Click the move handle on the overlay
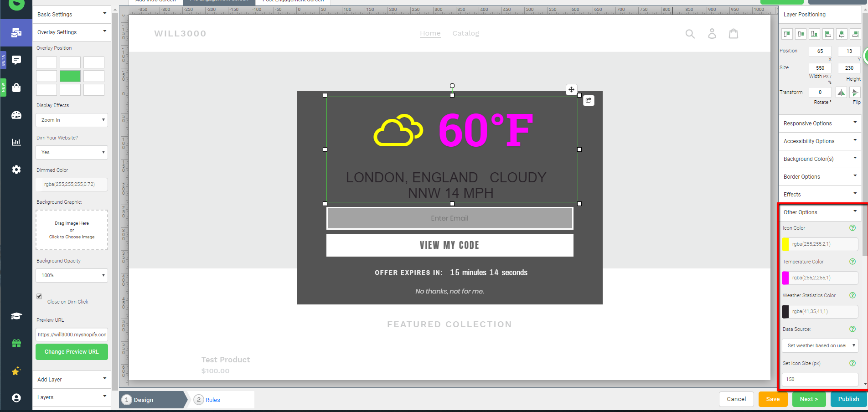The width and height of the screenshot is (868, 412). click(x=571, y=90)
